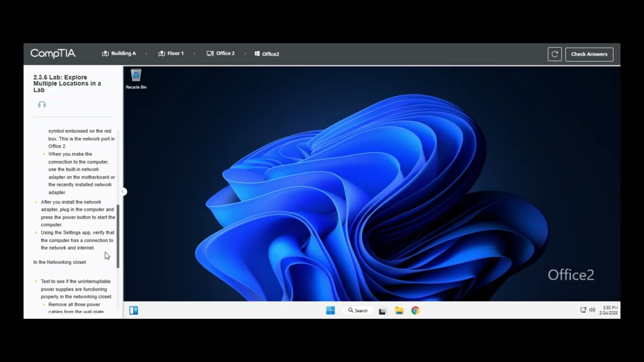
Task: Click the headphones audio icon
Action: click(42, 105)
